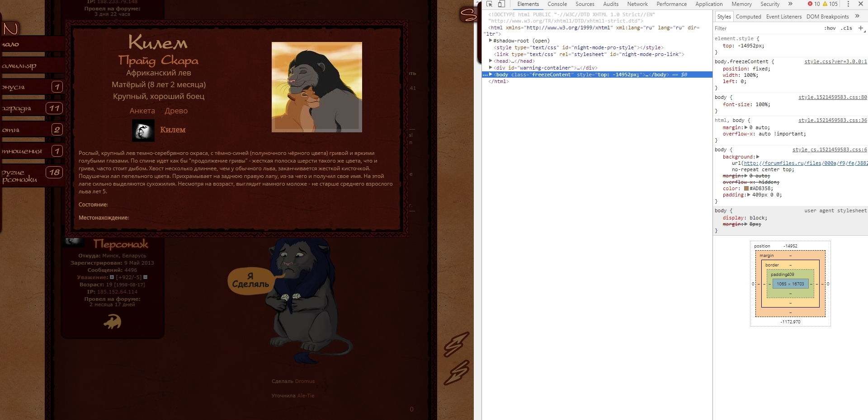Open the #AD8358 color swatch picker
Viewport: 868px width, 420px height.
(x=746, y=188)
